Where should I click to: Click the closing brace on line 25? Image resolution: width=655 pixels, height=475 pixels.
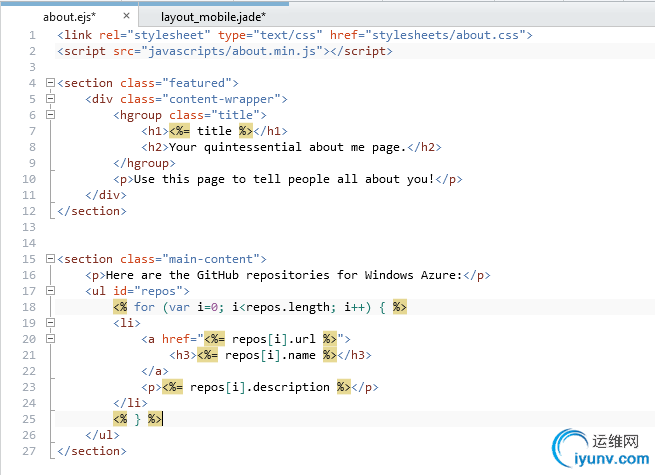[137, 419]
